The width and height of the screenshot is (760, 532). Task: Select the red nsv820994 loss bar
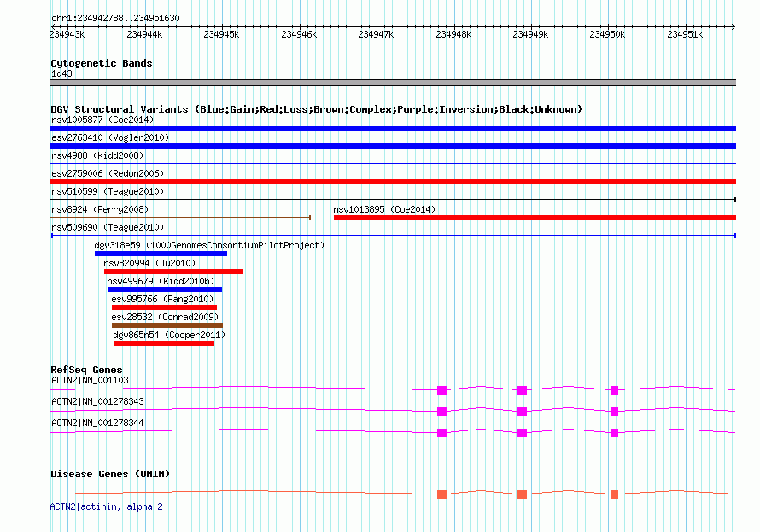click(x=173, y=272)
